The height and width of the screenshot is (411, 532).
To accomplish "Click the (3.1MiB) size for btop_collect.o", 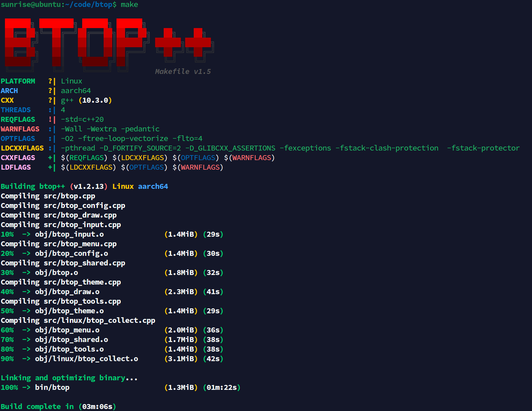I will (x=181, y=359).
